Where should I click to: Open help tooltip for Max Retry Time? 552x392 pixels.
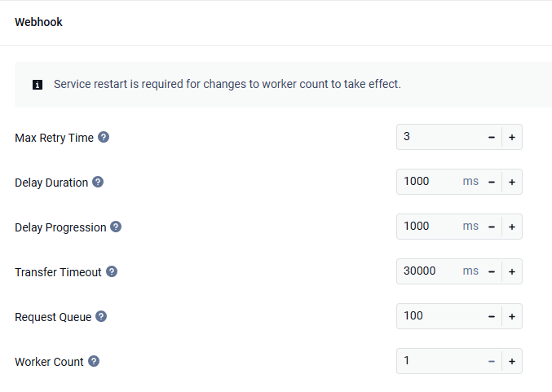pos(104,137)
